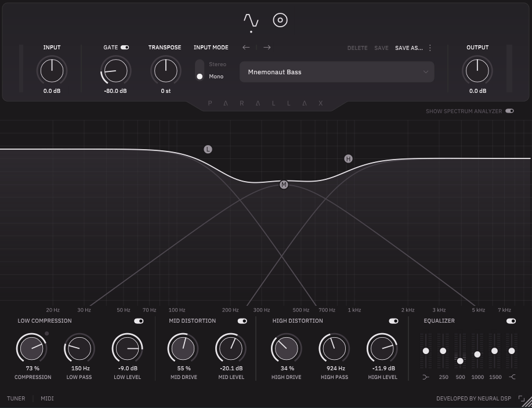Open the Tuner
This screenshot has height=408, width=532.
tap(16, 399)
